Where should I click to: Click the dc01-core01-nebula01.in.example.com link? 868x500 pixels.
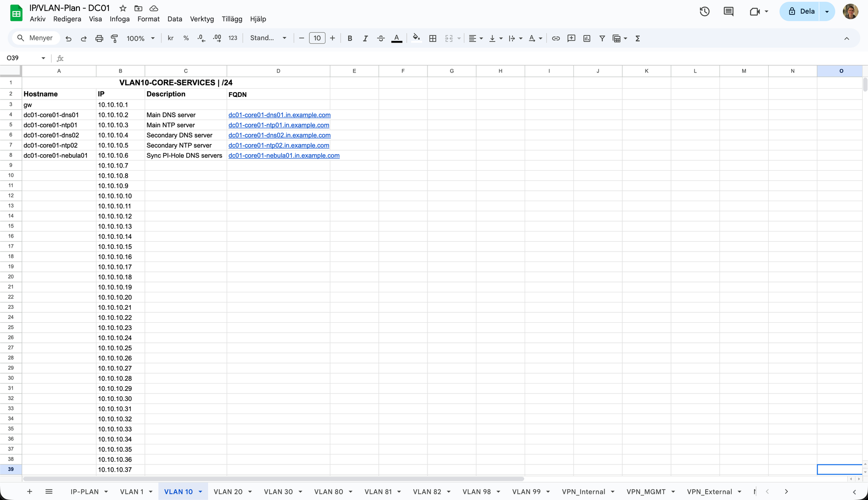pyautogui.click(x=284, y=156)
